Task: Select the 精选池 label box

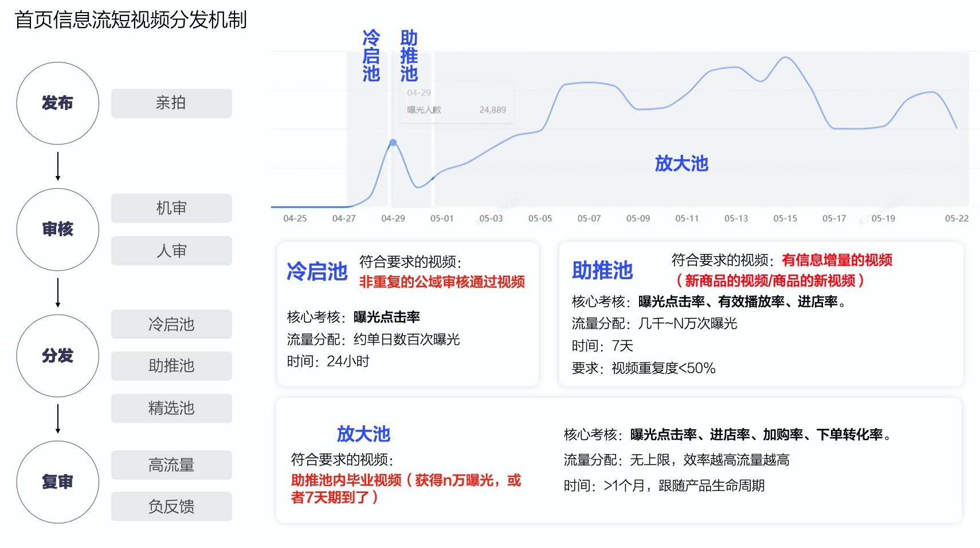Action: coord(171,408)
